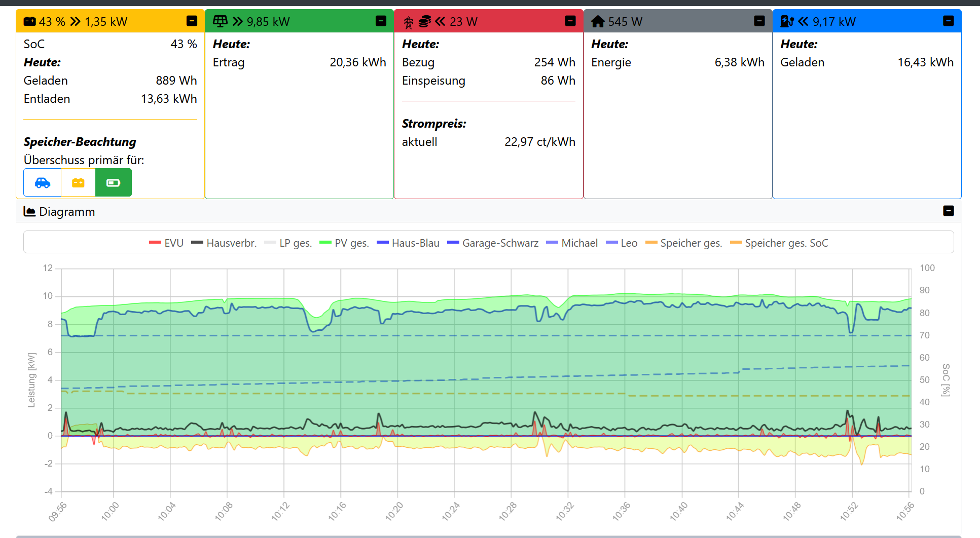This screenshot has height=538, width=980.
Task: Prioritize surplus for the electric vehicle
Action: point(43,183)
